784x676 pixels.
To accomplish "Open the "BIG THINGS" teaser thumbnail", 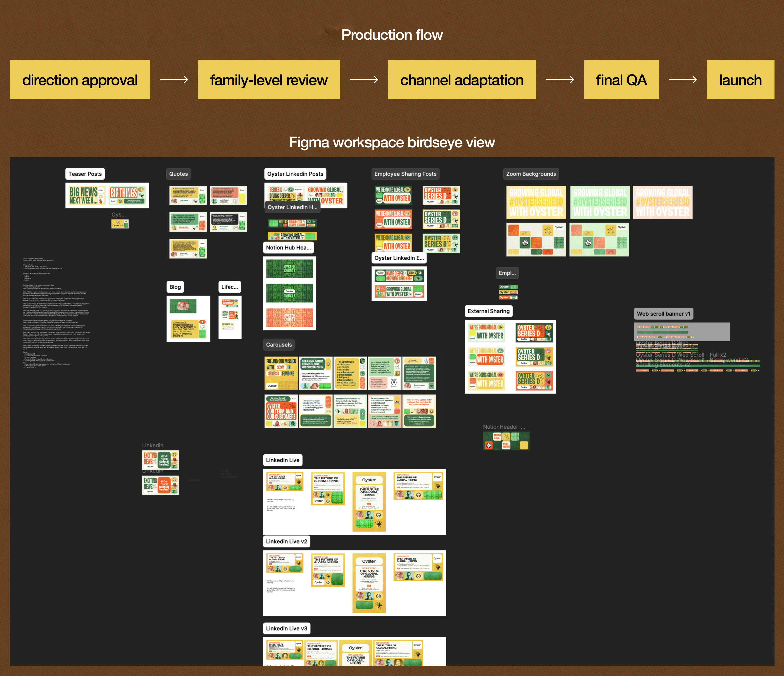I will tap(127, 195).
